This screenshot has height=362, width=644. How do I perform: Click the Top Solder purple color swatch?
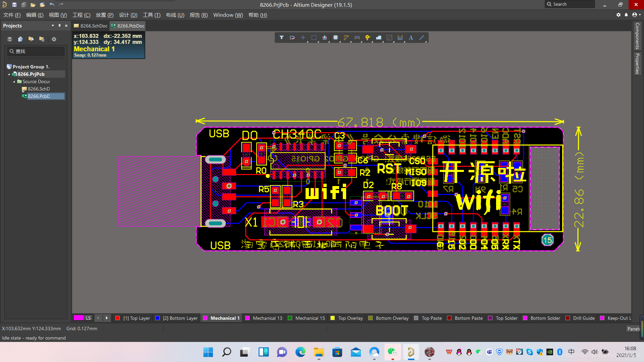coord(490,318)
